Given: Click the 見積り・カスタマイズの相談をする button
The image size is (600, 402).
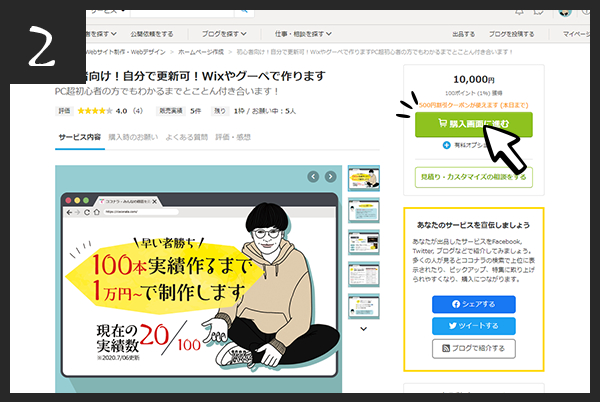Looking at the screenshot, I should click(473, 177).
